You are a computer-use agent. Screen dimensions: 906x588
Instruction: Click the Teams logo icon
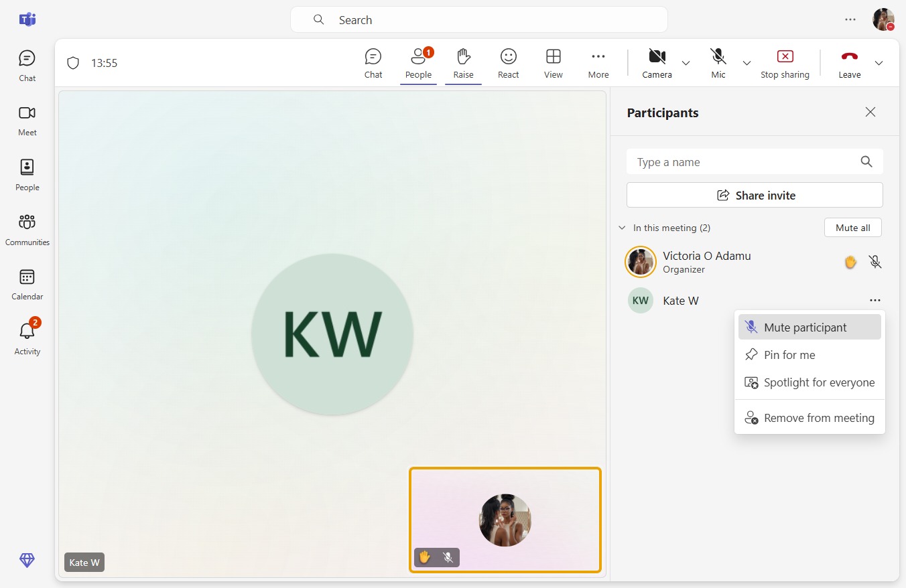(x=27, y=19)
